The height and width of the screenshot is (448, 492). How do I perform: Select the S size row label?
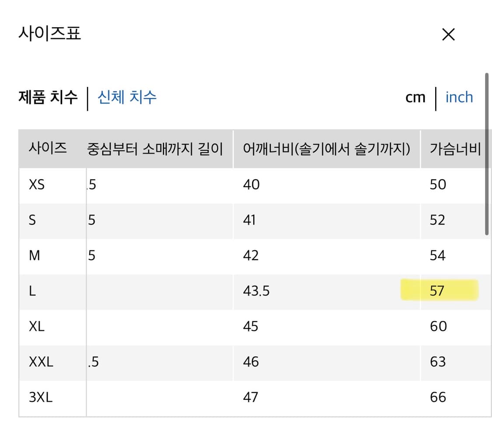click(31, 220)
